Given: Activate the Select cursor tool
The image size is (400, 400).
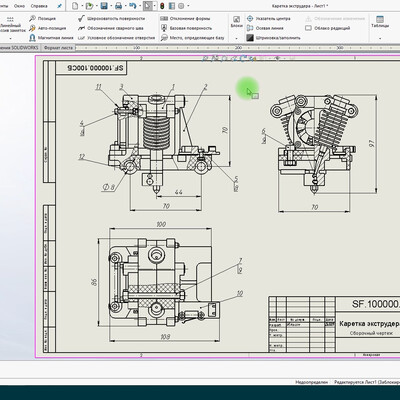Looking at the screenshot, I should tap(147, 6).
